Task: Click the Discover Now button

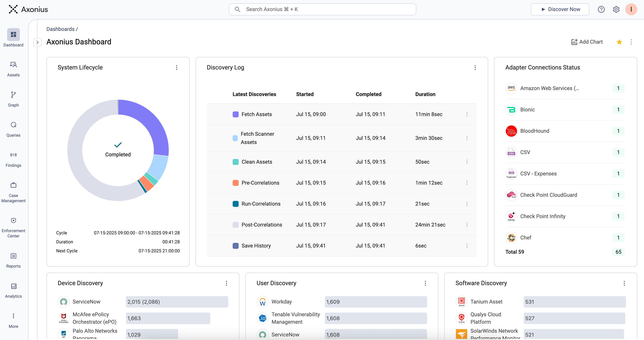Action: pyautogui.click(x=560, y=9)
